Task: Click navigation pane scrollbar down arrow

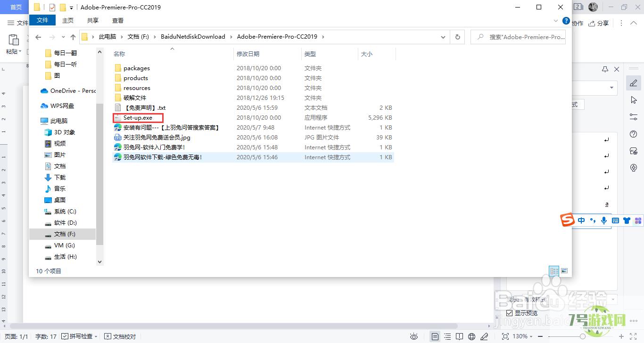Action: coord(99,261)
